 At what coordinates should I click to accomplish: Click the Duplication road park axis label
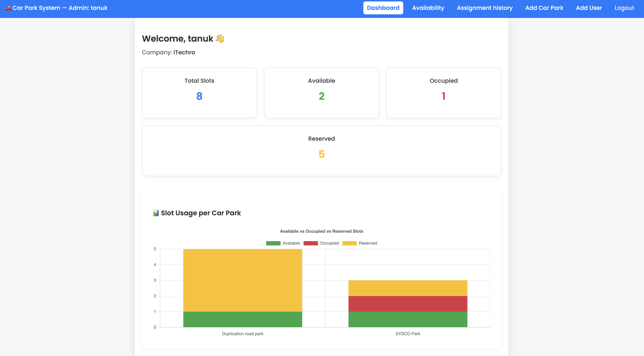pos(243,334)
